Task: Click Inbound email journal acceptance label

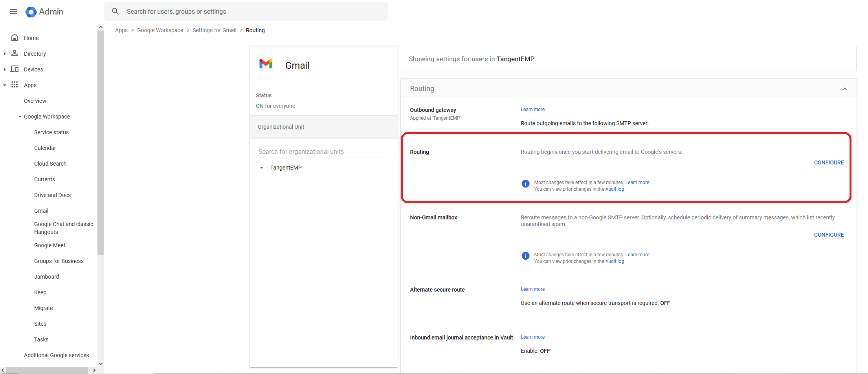Action: coord(461,338)
